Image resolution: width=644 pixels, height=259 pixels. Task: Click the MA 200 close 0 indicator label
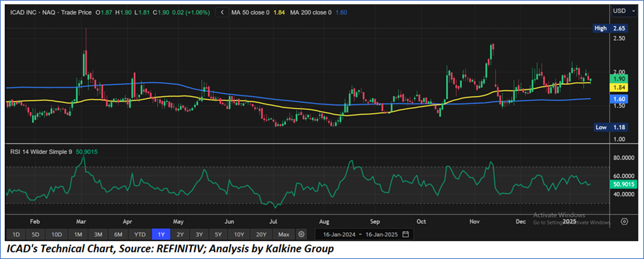coord(311,12)
